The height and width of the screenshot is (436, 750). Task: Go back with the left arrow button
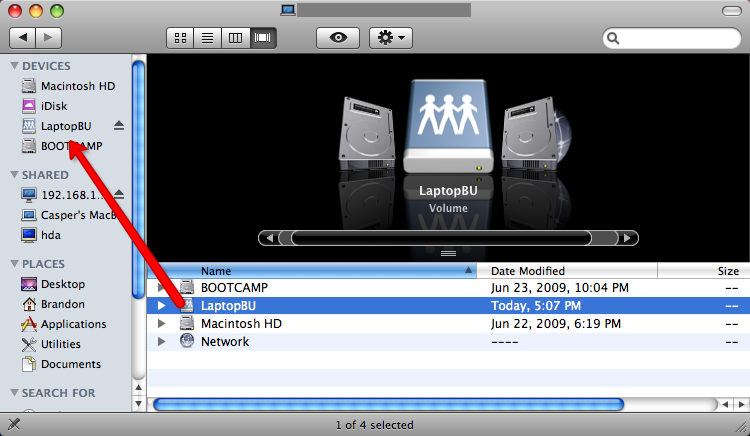pyautogui.click(x=22, y=38)
